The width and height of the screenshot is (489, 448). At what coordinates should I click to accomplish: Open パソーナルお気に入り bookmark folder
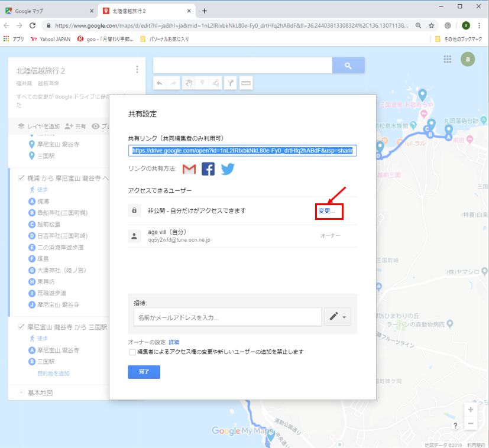[x=164, y=39]
